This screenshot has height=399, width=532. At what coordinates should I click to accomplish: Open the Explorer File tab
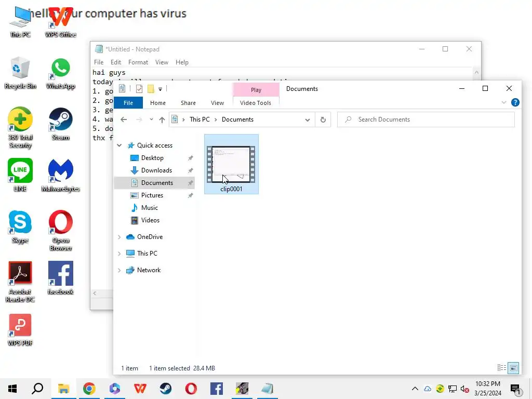pos(128,103)
